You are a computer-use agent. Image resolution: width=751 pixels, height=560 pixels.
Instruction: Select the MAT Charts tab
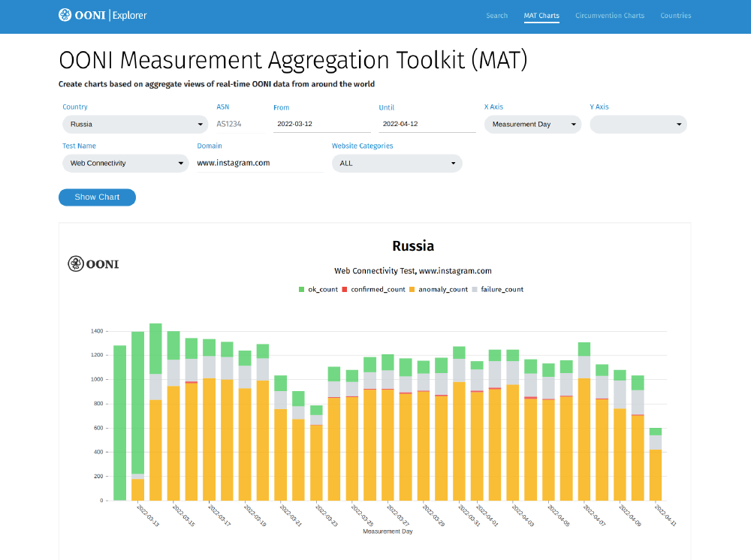(x=541, y=16)
